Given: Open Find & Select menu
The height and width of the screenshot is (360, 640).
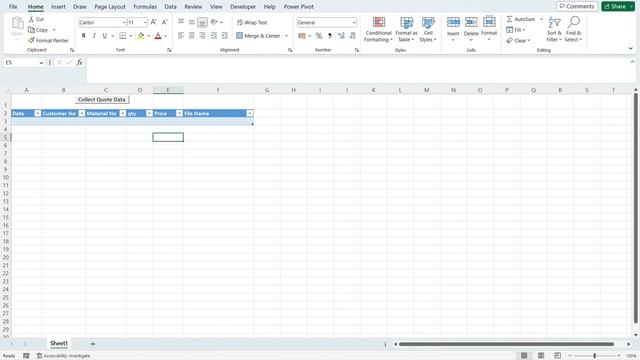Looking at the screenshot, I should [x=573, y=29].
